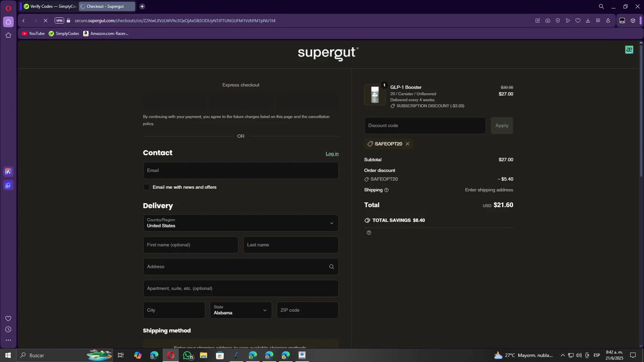The height and width of the screenshot is (362, 644).
Task: Switch to Verify Codes SimplyCodes tab
Action: tap(50, 6)
